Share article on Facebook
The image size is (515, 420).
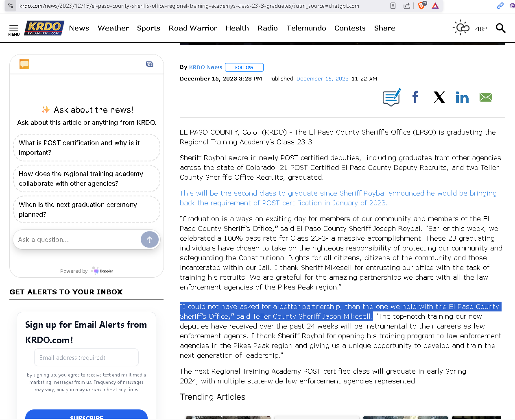tap(415, 97)
